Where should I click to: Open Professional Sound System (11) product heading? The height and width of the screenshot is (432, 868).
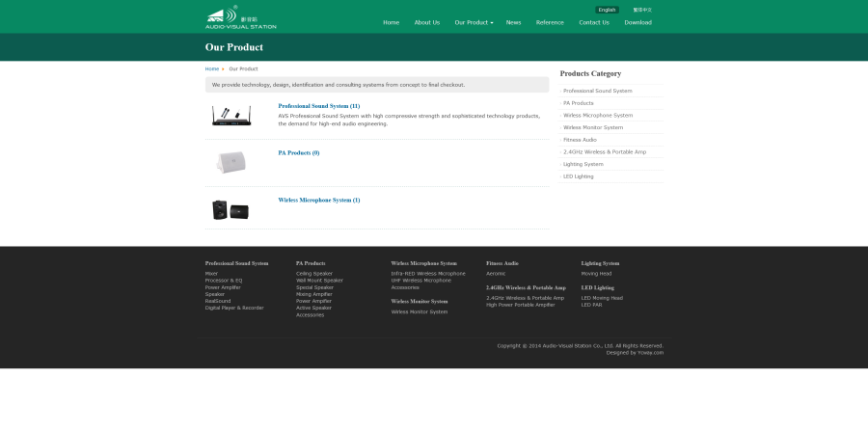pos(318,106)
